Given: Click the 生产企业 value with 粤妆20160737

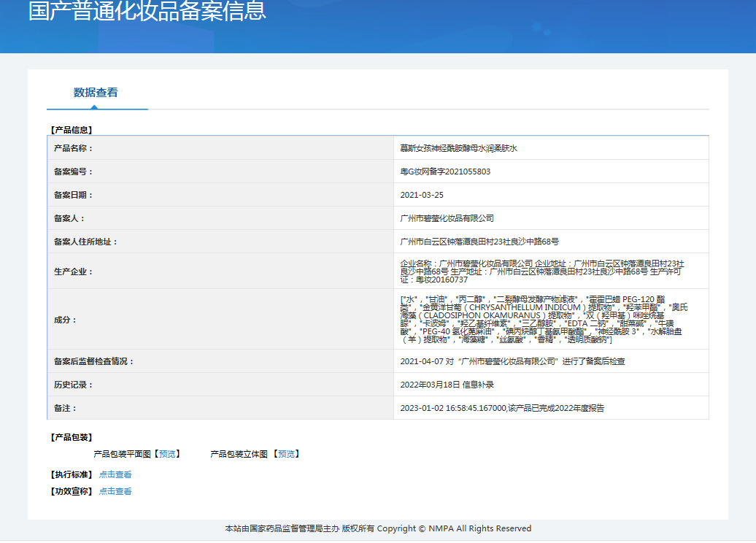Looking at the screenshot, I should coord(542,271).
